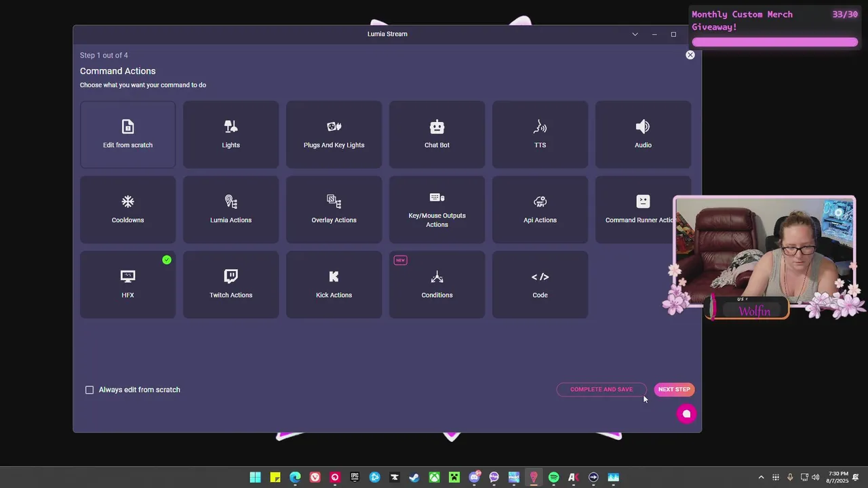Image resolution: width=868 pixels, height=488 pixels.
Task: Click the 'Monthly Custom Merch Giveaway!' text
Action: [x=742, y=20]
